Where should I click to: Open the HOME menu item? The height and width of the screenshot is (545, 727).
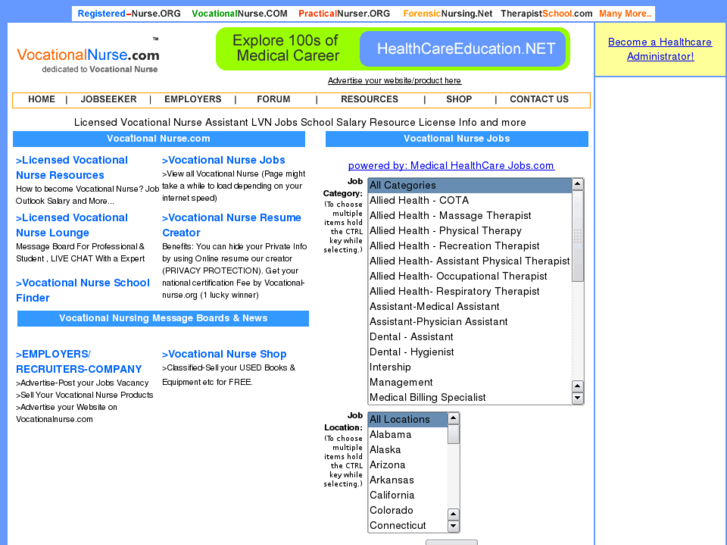click(x=41, y=99)
